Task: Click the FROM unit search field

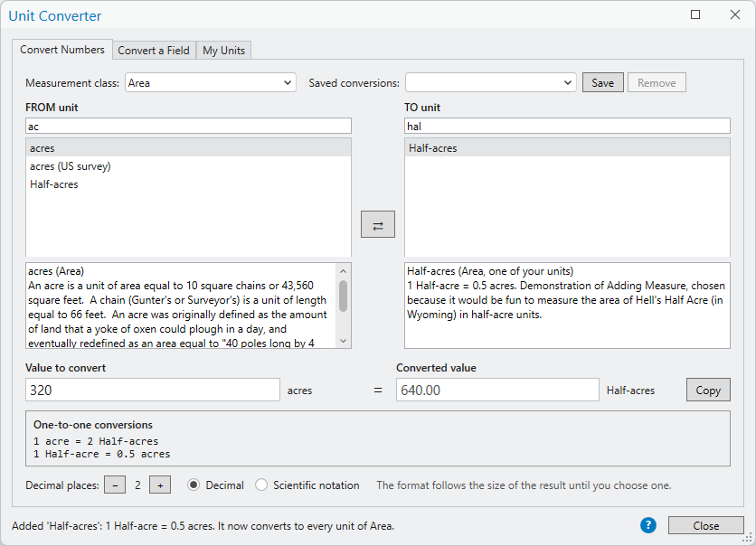Action: click(x=188, y=126)
